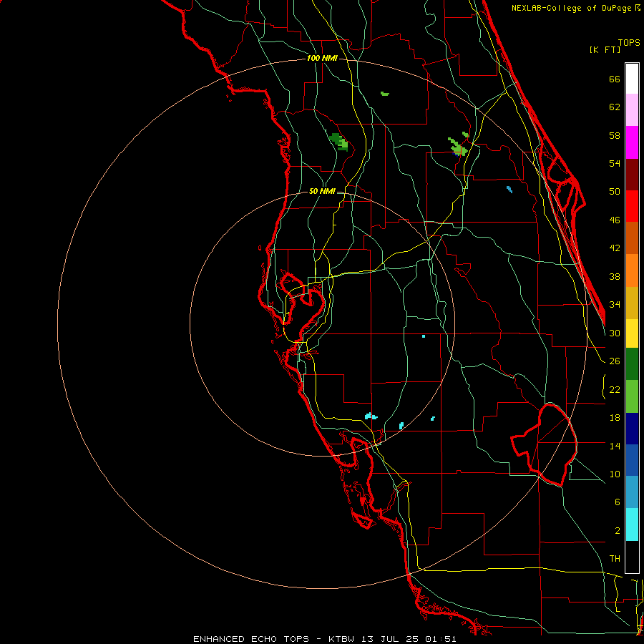Click the "6" legend value
Image resolution: width=644 pixels, height=644 pixels.
(x=618, y=502)
